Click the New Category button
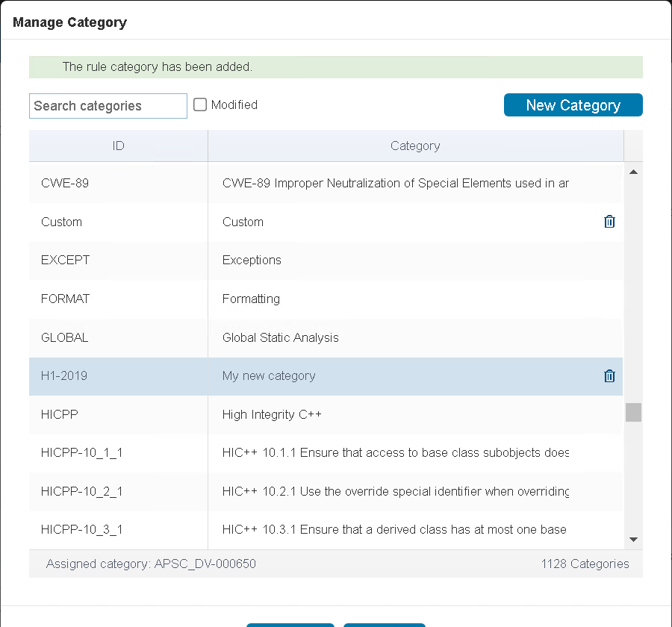 pyautogui.click(x=573, y=105)
